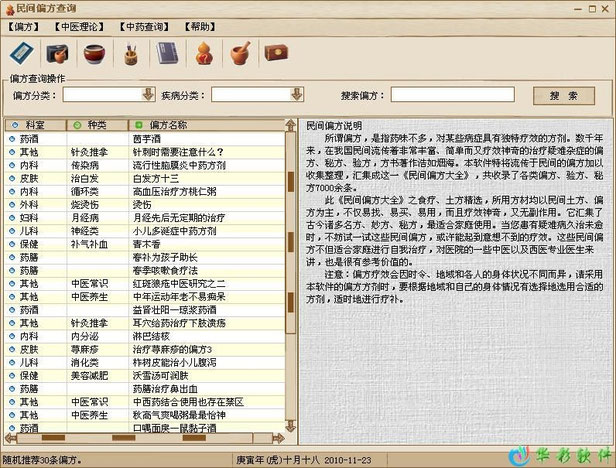Select the 茵芋酒 row
Screen dimensions: 616x468
pos(145,139)
